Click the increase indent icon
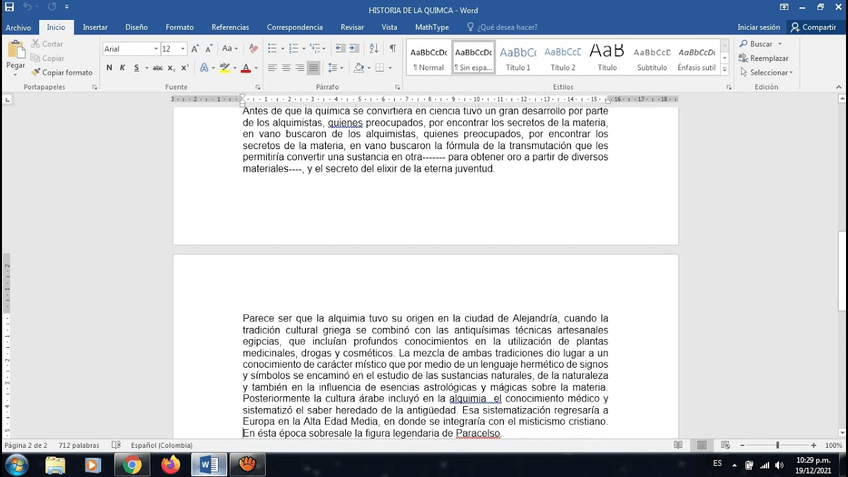Viewport: 848px width, 477px height. [354, 48]
